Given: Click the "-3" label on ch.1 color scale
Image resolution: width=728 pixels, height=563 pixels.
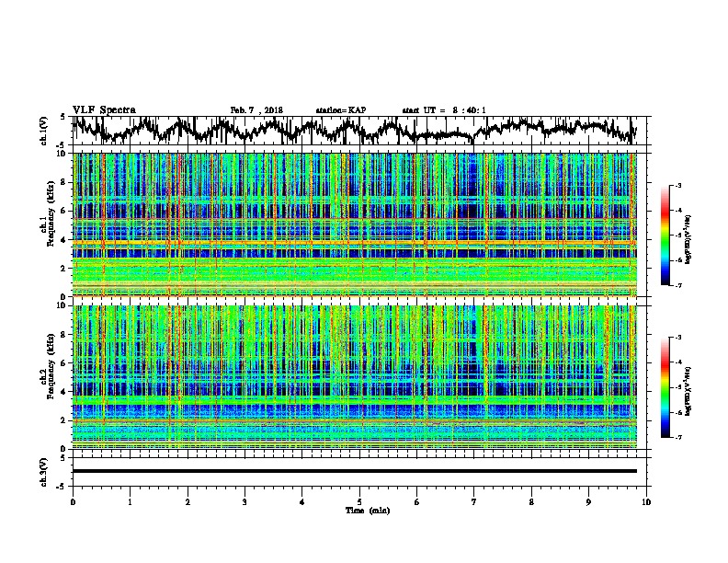Looking at the screenshot, I should tap(678, 186).
